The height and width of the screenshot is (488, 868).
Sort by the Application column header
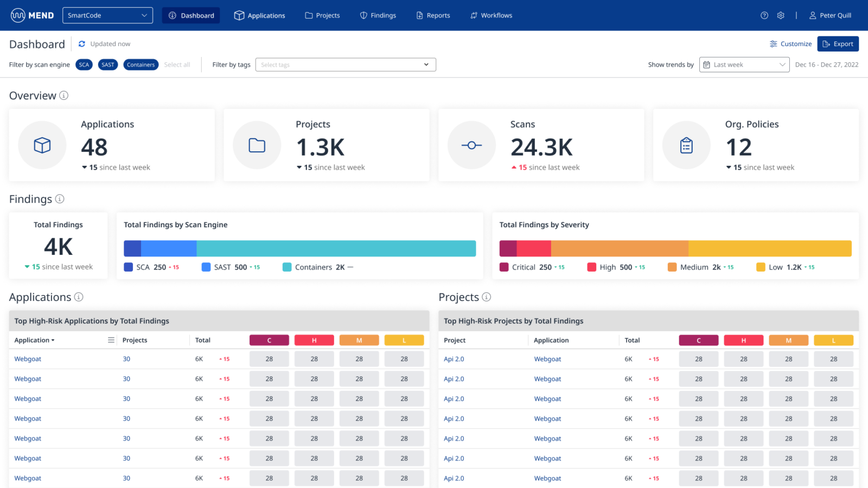[x=35, y=340]
